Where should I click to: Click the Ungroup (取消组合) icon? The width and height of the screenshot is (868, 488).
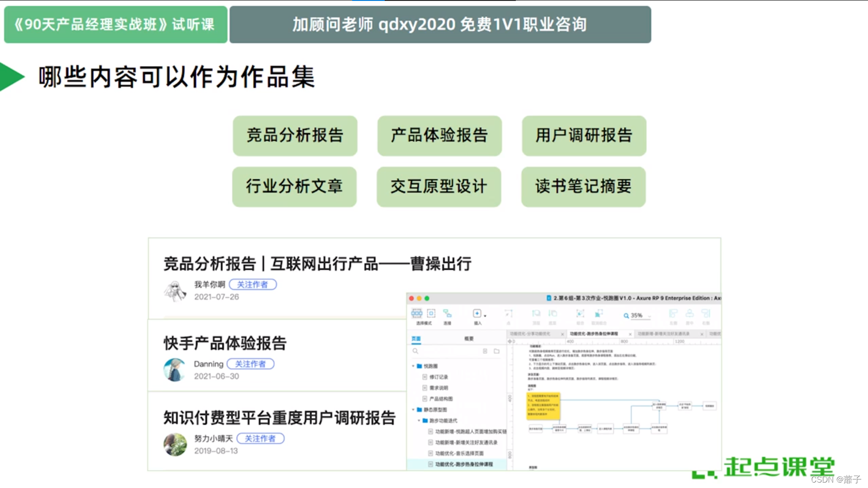click(599, 313)
